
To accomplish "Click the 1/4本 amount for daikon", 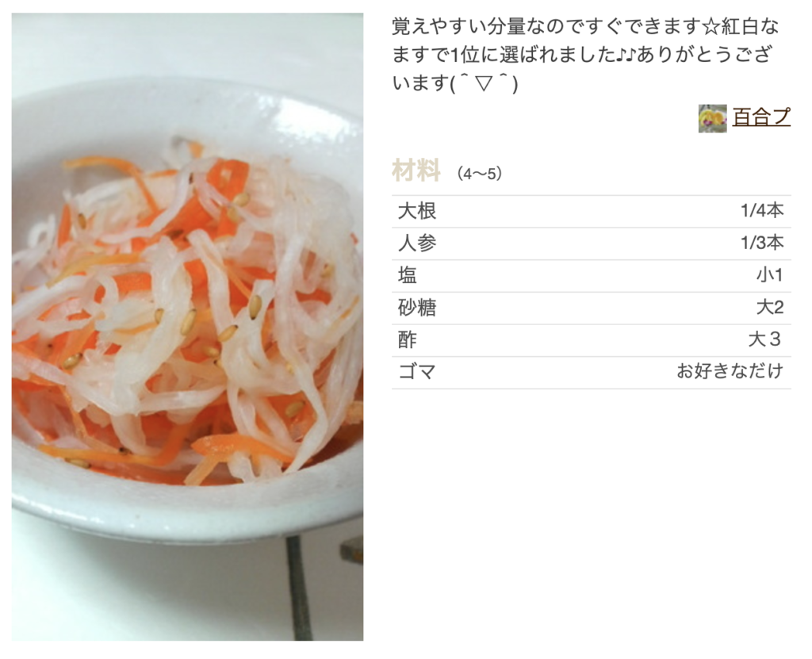I will (762, 211).
